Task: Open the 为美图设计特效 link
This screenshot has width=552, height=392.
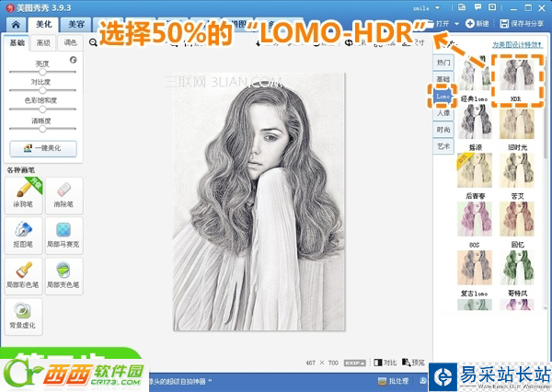Action: (x=517, y=45)
